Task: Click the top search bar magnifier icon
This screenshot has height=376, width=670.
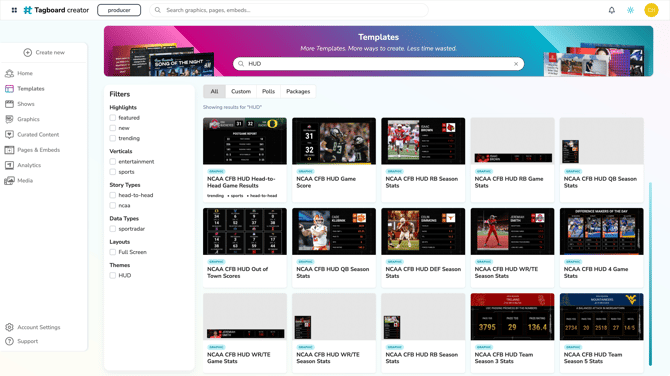Action: click(158, 10)
